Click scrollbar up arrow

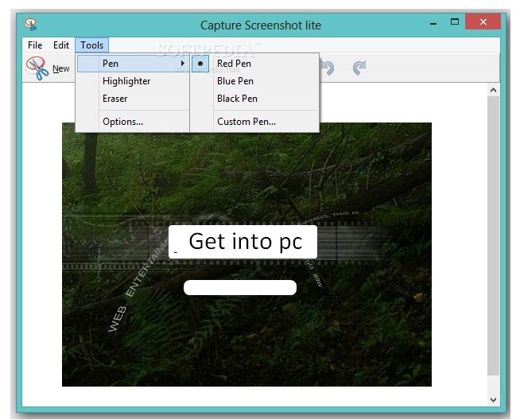coord(494,90)
